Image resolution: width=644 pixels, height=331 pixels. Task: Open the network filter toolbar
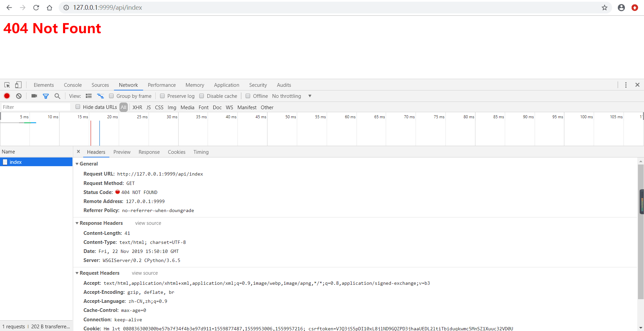[46, 96]
